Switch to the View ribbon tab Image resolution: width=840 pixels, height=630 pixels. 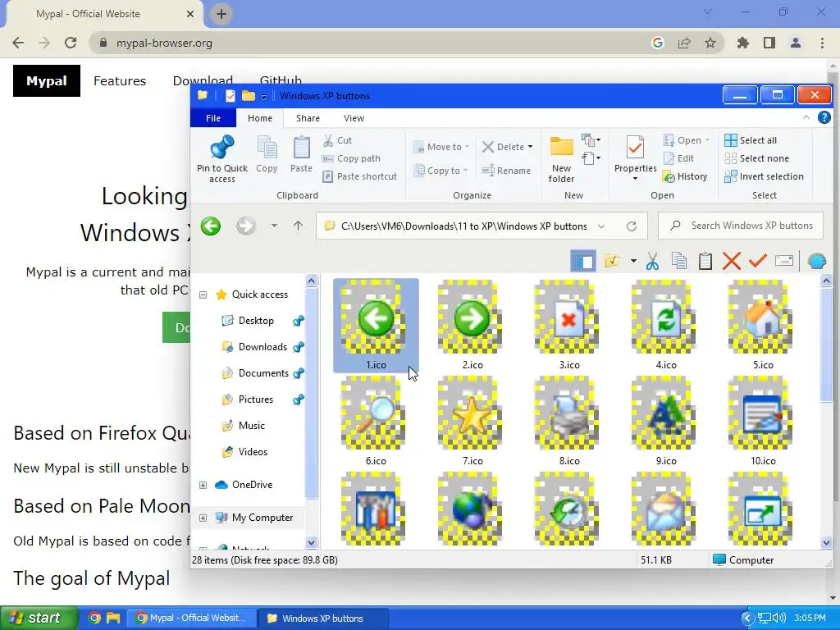pyautogui.click(x=354, y=118)
